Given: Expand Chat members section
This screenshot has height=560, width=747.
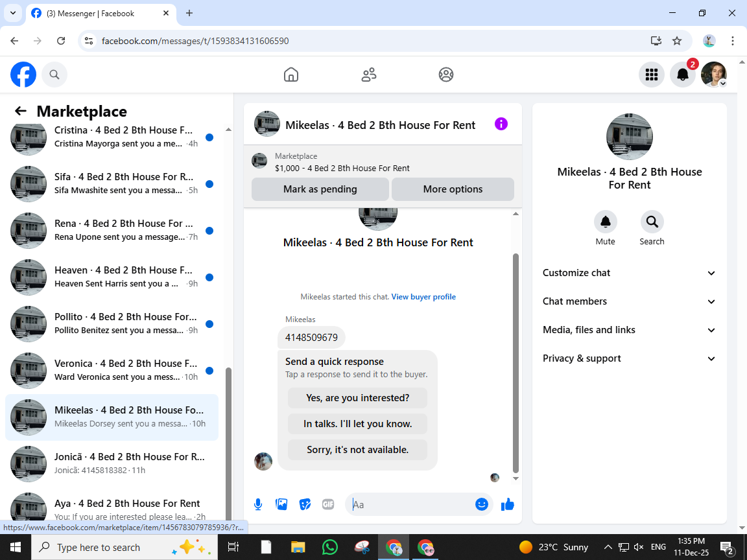Looking at the screenshot, I should point(630,301).
